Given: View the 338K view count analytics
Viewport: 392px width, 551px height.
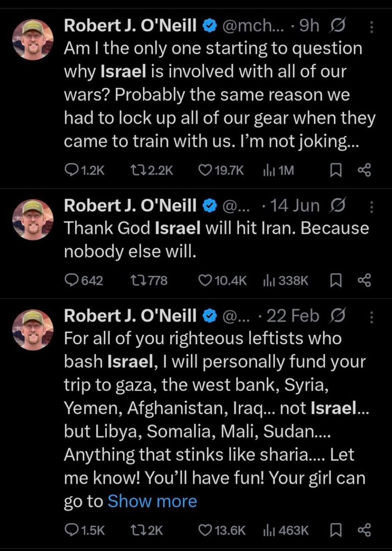Looking at the screenshot, I should (x=285, y=281).
